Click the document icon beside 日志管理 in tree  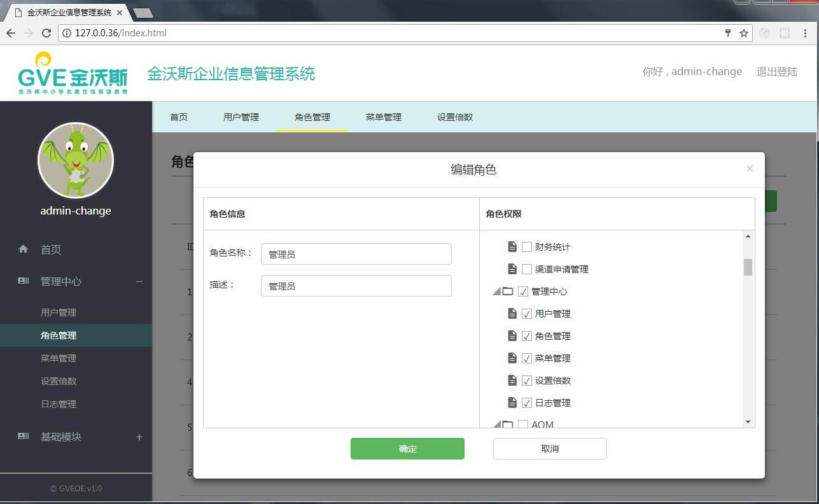512,403
